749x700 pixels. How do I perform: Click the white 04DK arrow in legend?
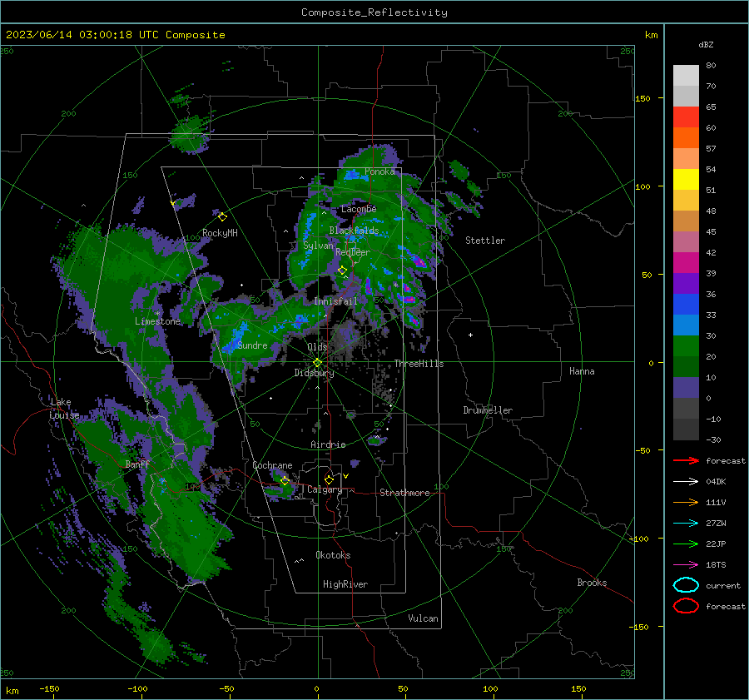coord(686,481)
